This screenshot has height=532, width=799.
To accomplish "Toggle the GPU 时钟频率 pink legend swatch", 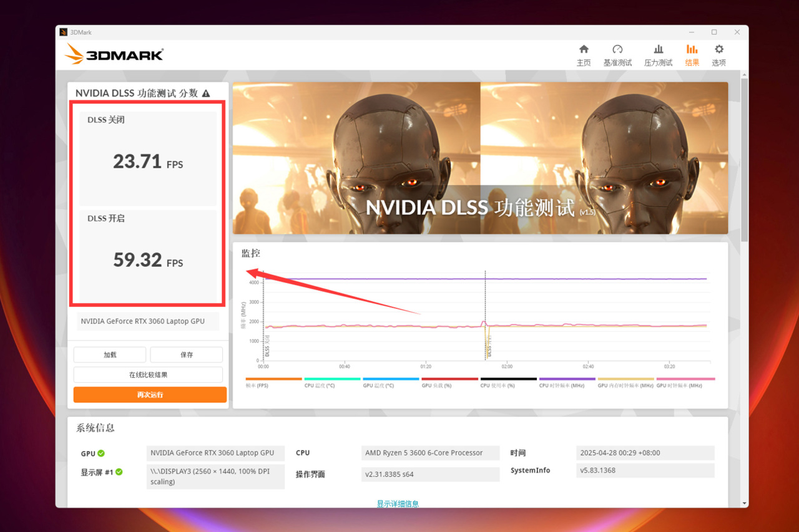I will [686, 379].
